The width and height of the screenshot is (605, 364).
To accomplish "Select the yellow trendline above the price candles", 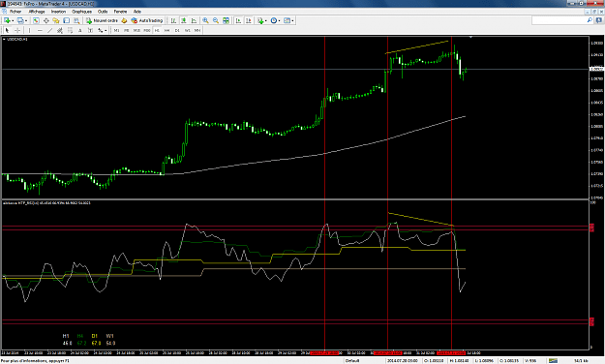I will pos(416,46).
